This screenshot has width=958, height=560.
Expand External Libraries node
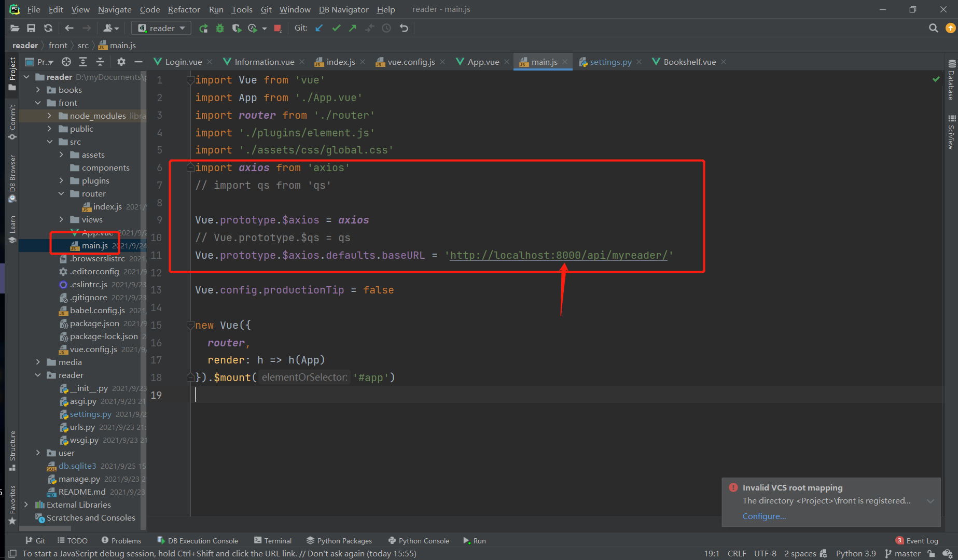pos(26,505)
